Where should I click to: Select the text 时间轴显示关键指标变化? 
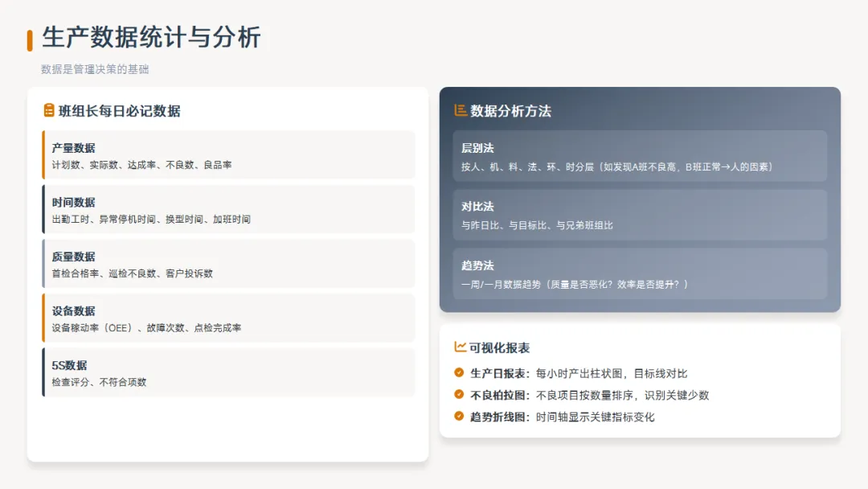tap(595, 417)
